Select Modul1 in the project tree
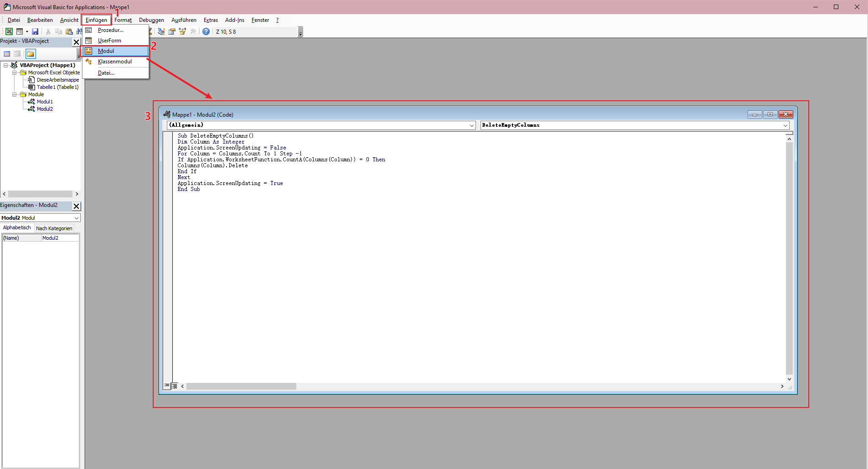The image size is (868, 469). coord(45,102)
